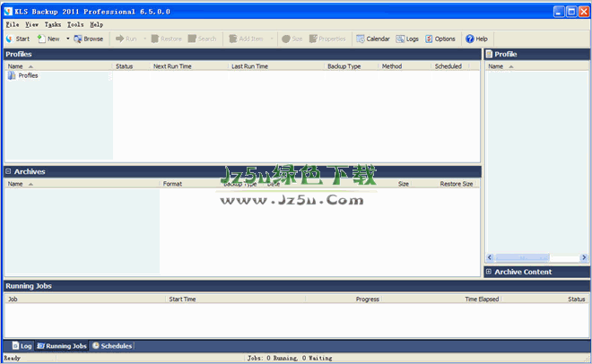Image resolution: width=592 pixels, height=364 pixels.
Task: Close the KLS Backup window
Action: pyautogui.click(x=584, y=12)
